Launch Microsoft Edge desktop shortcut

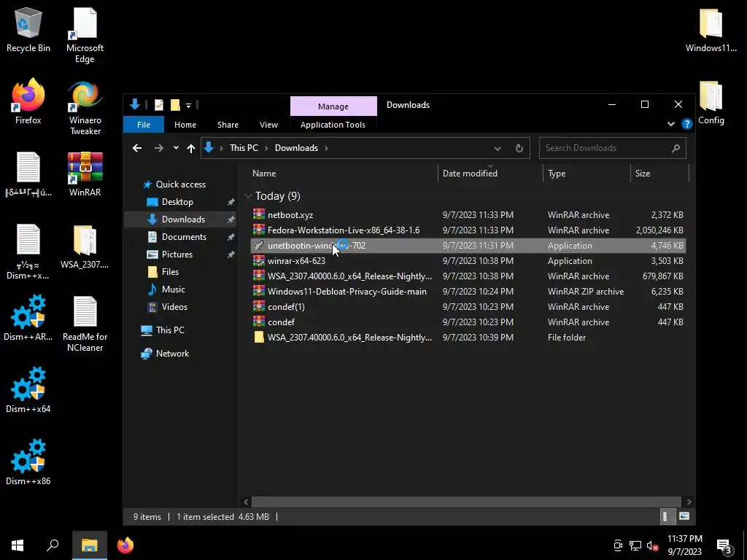[x=85, y=35]
